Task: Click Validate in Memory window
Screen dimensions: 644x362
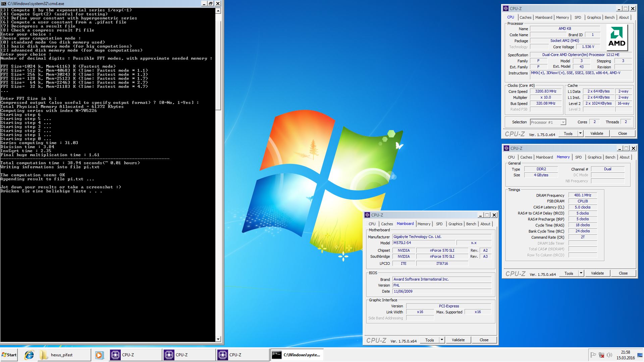Action: point(597,273)
